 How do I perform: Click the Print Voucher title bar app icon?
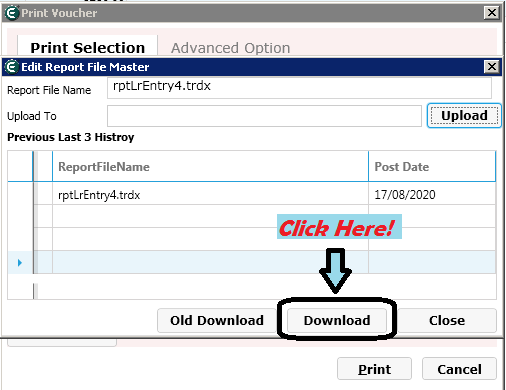click(x=11, y=13)
